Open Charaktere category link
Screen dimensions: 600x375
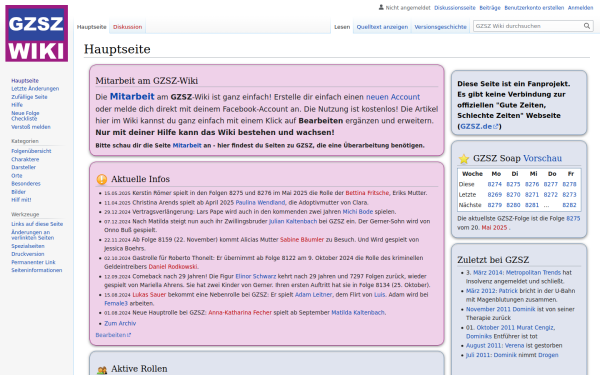click(25, 160)
